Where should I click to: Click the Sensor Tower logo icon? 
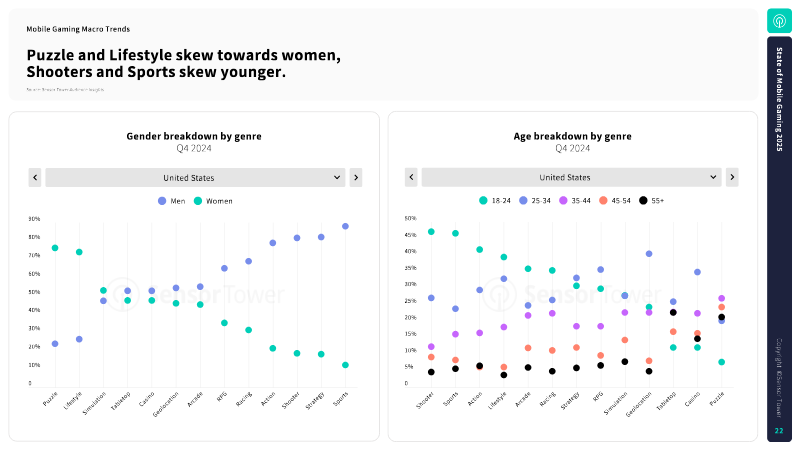[x=779, y=21]
